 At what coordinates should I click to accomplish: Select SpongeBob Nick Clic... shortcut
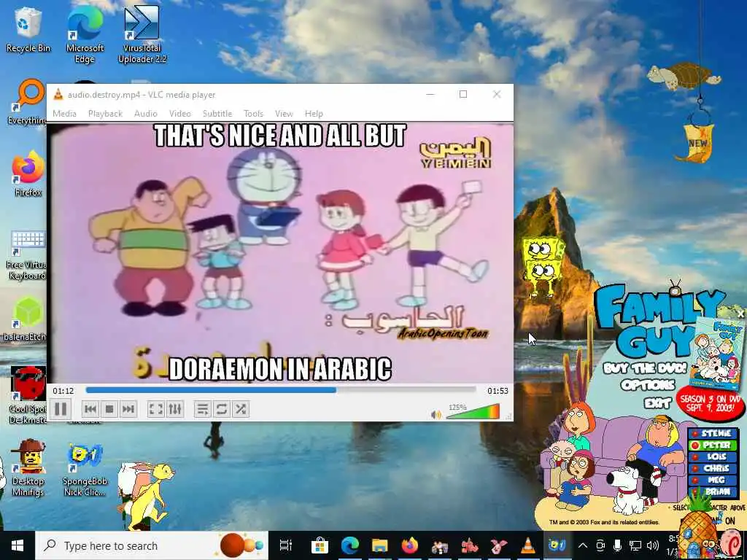coord(85,469)
